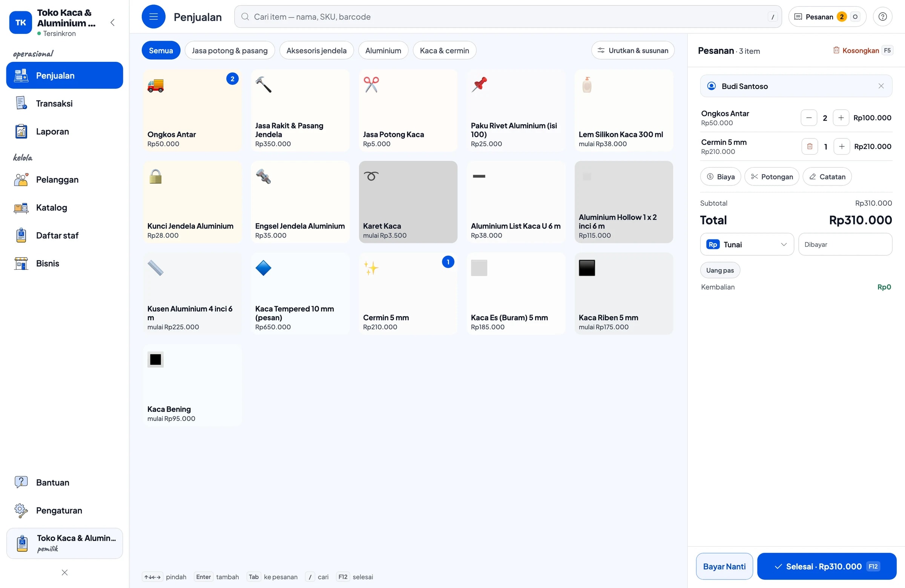
Task: Delete Cermin 5 mm from order
Action: pos(810,146)
